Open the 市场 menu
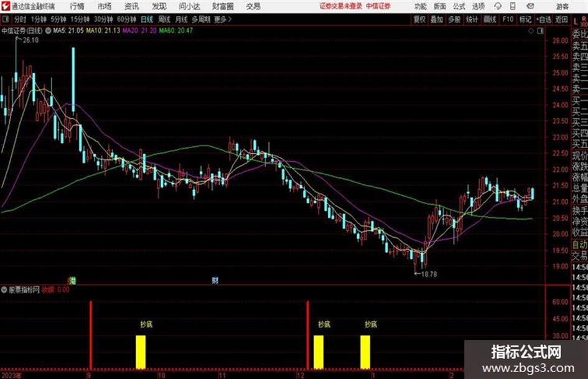Viewport: 588px width, 379px height. coord(105,6)
